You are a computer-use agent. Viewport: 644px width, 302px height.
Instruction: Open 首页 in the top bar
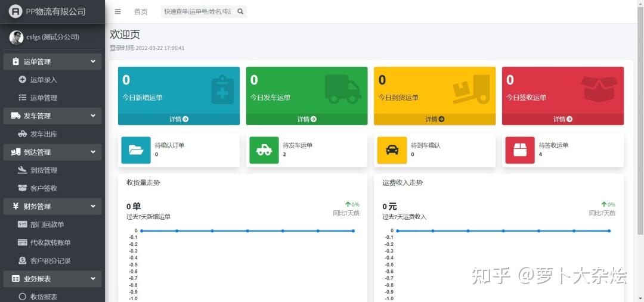pyautogui.click(x=141, y=11)
